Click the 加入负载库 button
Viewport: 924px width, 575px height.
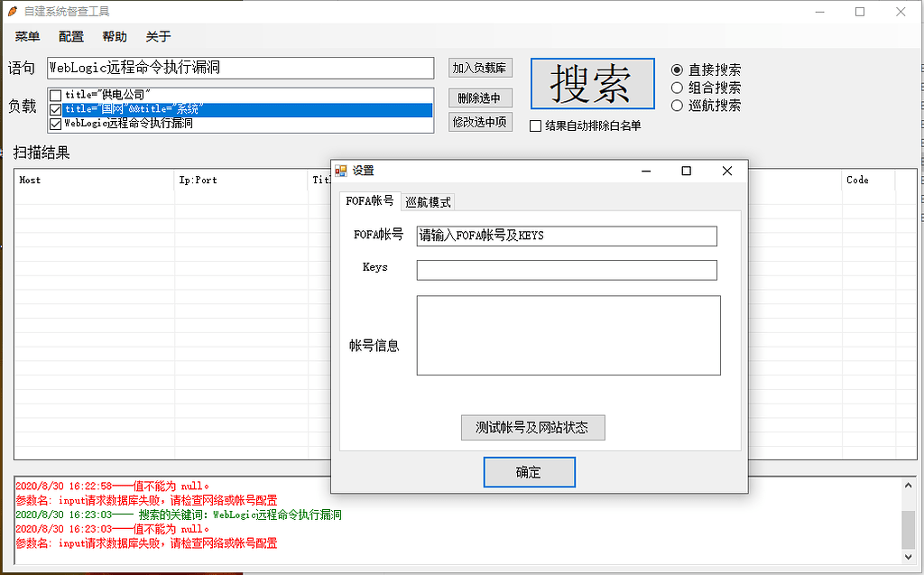(x=479, y=68)
